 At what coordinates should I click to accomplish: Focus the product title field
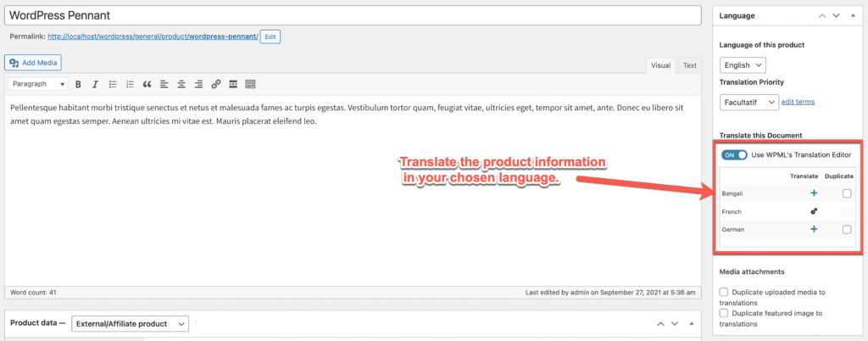[x=353, y=15]
